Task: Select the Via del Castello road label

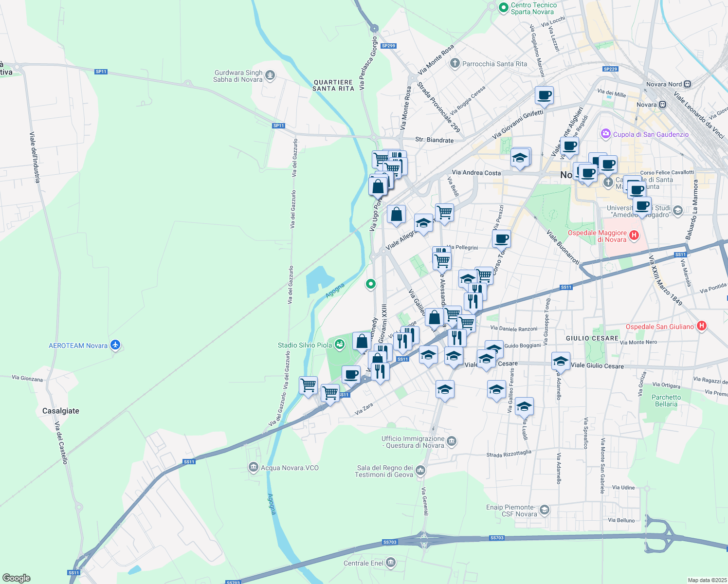Action: [x=60, y=442]
